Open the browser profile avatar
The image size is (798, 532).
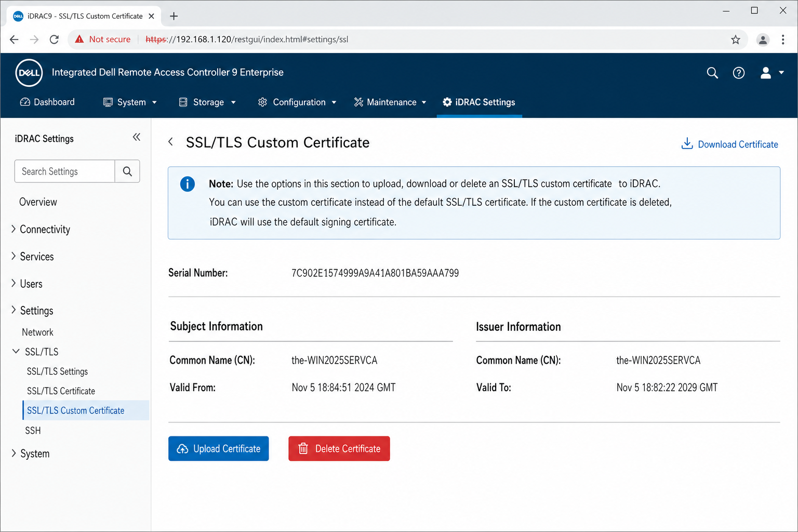pos(763,39)
